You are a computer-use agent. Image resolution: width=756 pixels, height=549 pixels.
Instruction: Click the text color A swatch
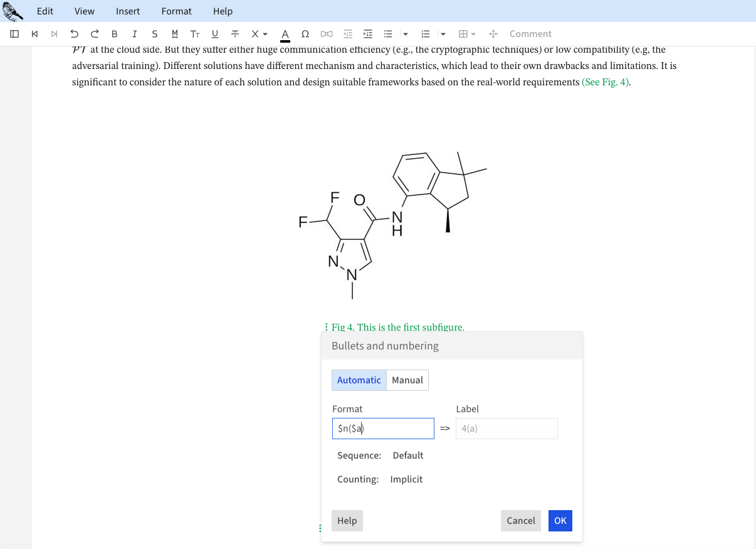285,34
